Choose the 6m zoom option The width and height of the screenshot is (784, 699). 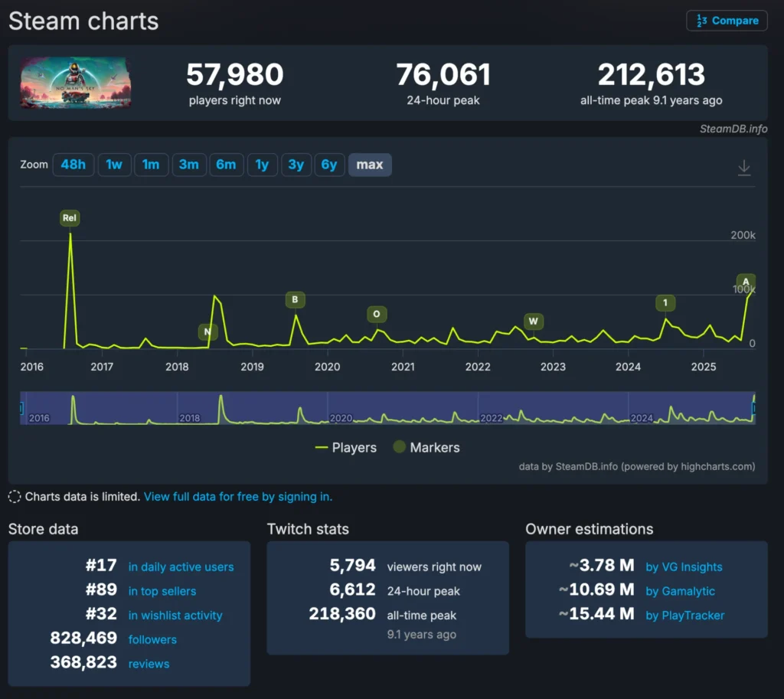point(226,165)
